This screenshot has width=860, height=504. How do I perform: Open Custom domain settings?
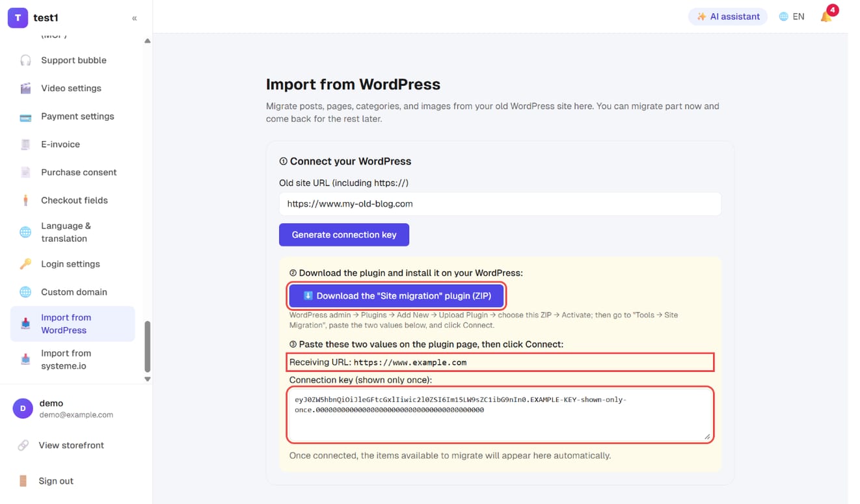pos(73,292)
